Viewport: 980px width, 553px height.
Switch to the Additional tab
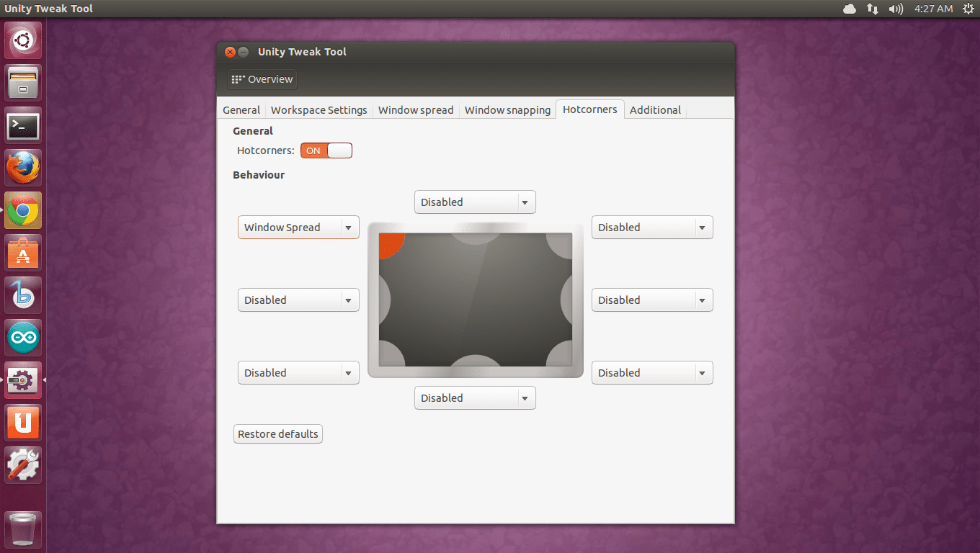[x=655, y=110]
